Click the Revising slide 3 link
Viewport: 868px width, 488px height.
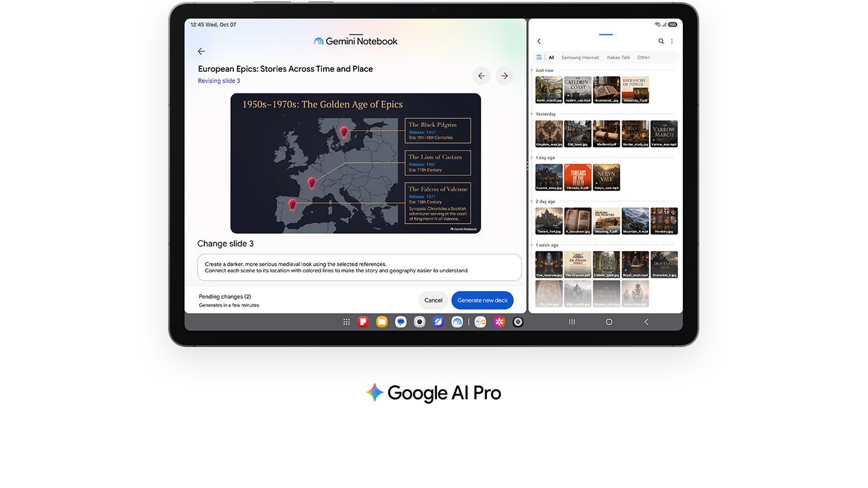coord(219,81)
